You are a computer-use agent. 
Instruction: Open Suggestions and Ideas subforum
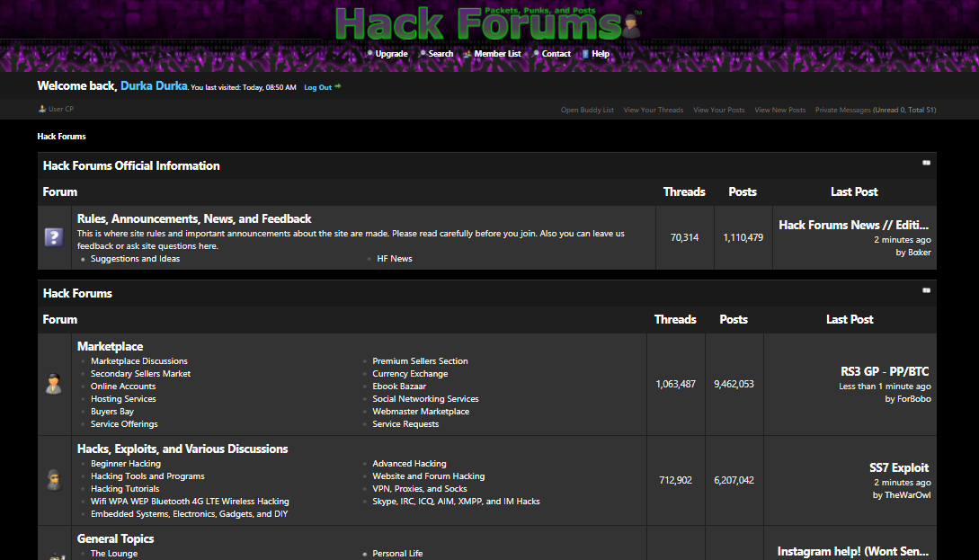click(135, 259)
